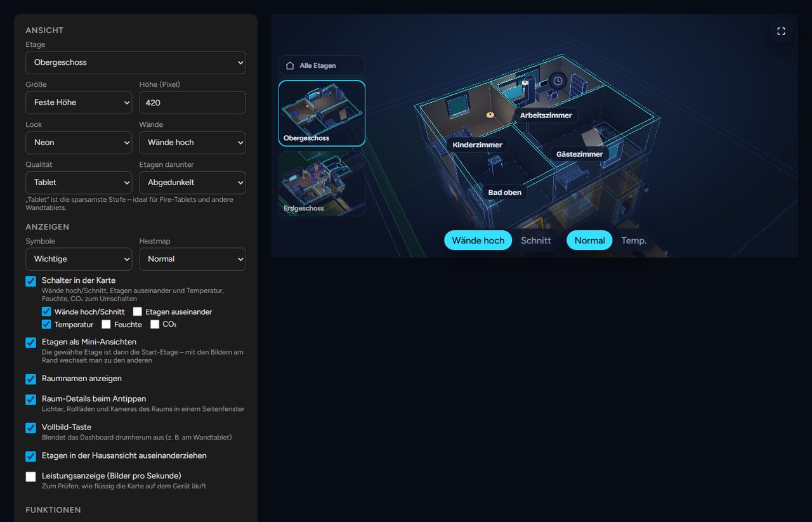The width and height of the screenshot is (812, 522).
Task: Open the Größe dropdown showing Feste Höhe
Action: click(79, 103)
